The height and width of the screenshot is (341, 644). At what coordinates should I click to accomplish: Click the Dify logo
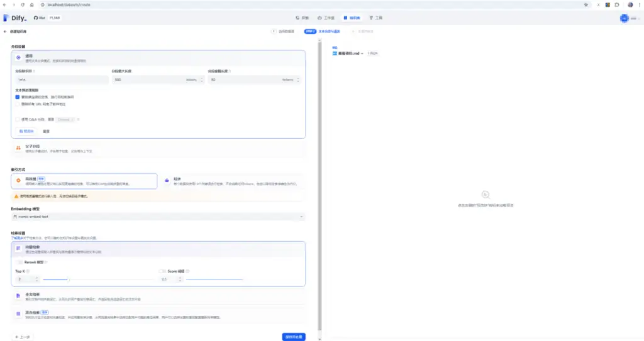coord(15,18)
